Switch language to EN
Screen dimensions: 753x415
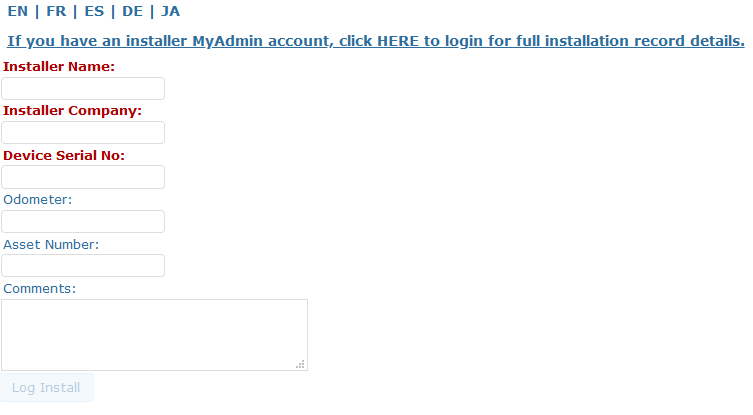pyautogui.click(x=17, y=11)
